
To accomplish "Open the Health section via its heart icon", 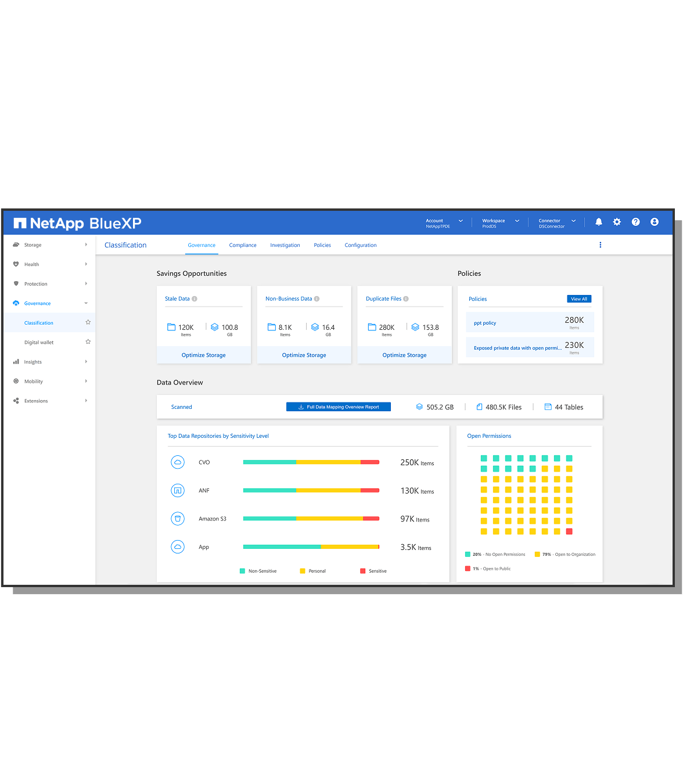I will tap(16, 264).
